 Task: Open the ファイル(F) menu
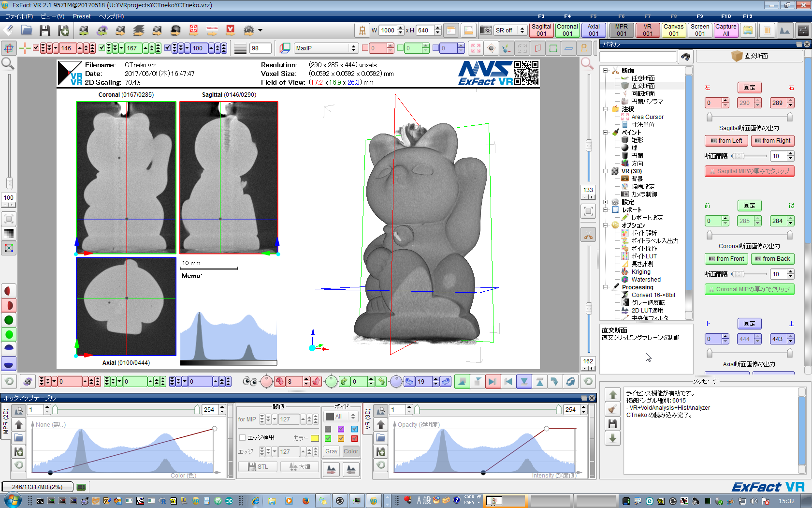[x=19, y=16]
